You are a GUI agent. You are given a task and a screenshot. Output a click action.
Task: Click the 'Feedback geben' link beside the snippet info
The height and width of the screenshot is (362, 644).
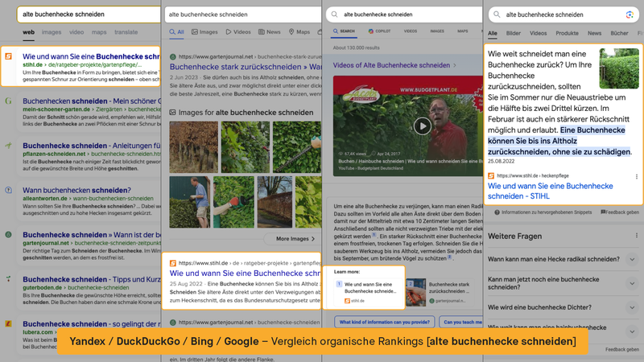pyautogui.click(x=620, y=212)
